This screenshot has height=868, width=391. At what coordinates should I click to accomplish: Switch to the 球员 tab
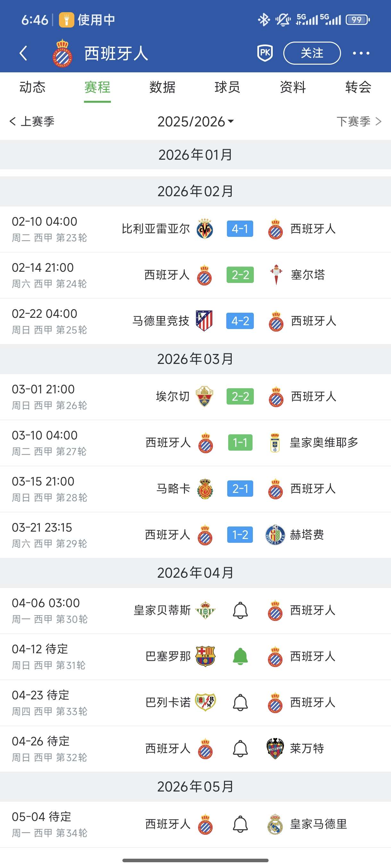pyautogui.click(x=227, y=87)
